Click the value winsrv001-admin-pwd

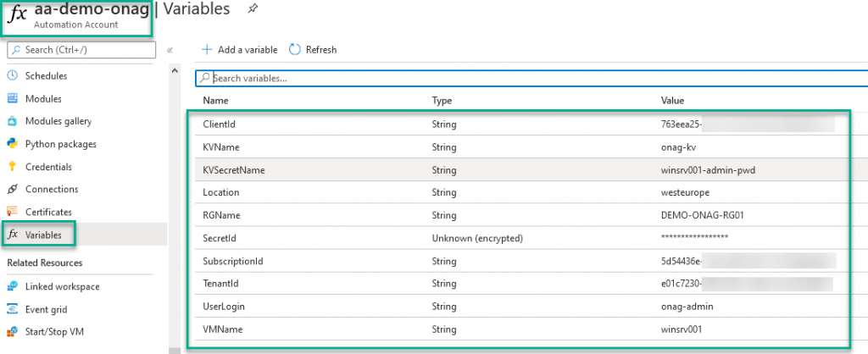pyautogui.click(x=708, y=170)
